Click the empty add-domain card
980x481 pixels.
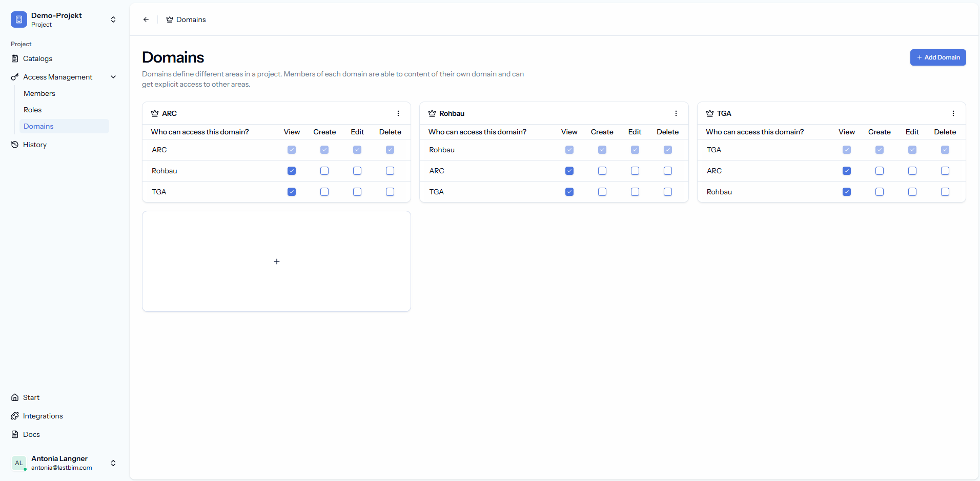[x=276, y=261]
